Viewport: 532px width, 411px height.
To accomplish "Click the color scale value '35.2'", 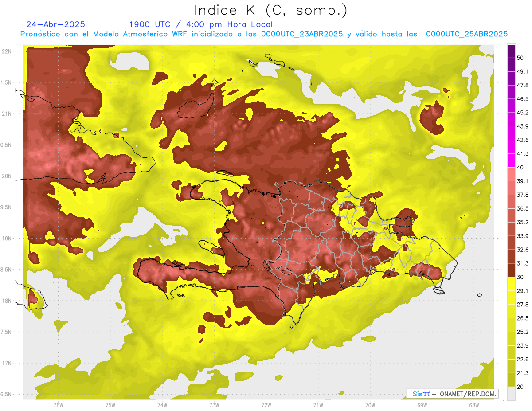I will (523, 222).
